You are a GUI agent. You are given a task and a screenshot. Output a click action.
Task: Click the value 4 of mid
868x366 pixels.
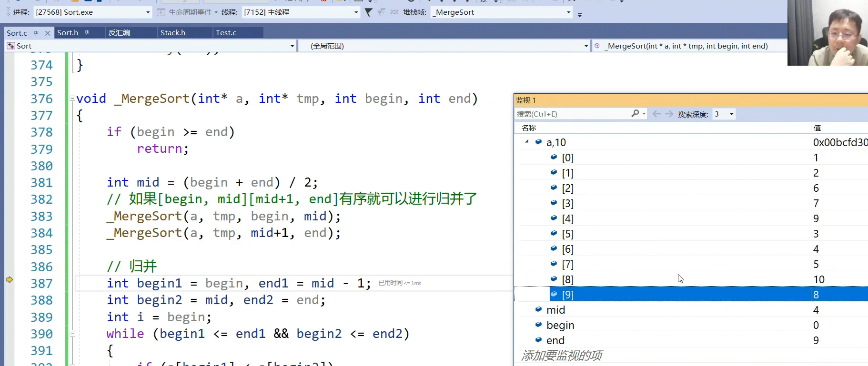(x=816, y=310)
